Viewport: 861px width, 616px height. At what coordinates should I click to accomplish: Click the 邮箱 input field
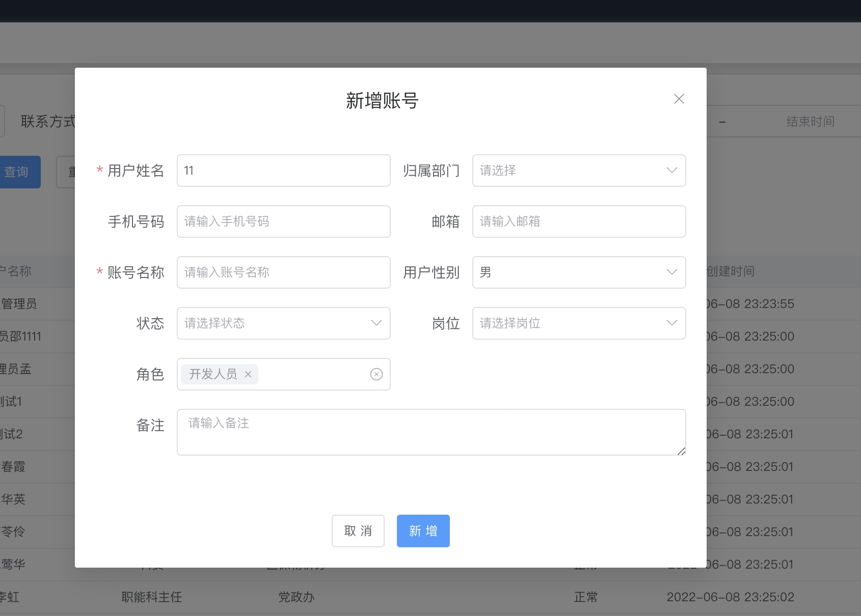[x=579, y=221]
